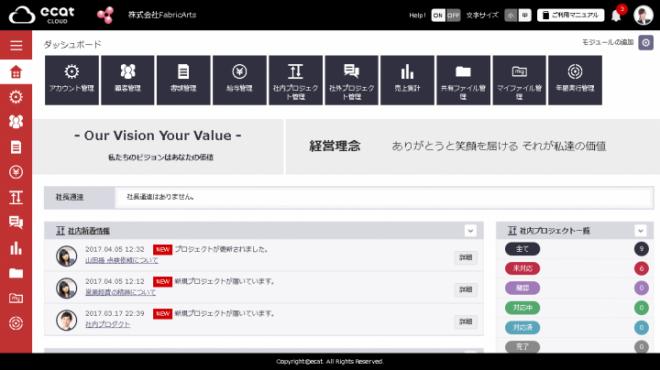Collapse the internal project list panel
The width and height of the screenshot is (660, 370).
[x=640, y=231]
